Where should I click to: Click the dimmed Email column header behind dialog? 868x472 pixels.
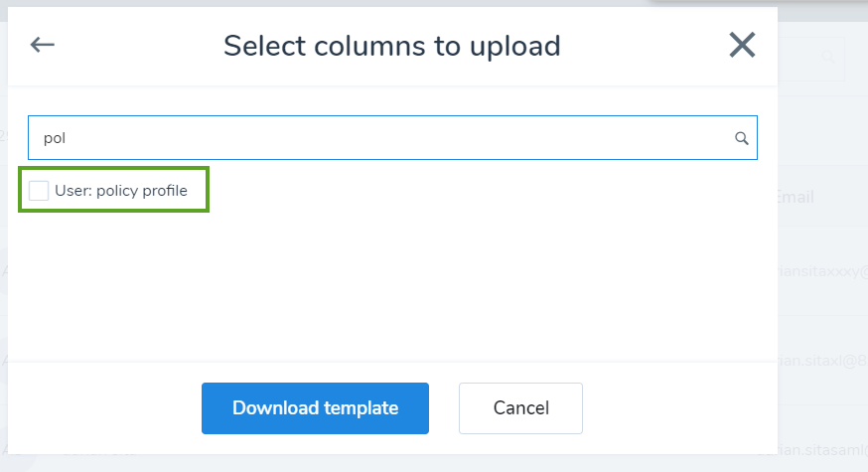(x=796, y=197)
